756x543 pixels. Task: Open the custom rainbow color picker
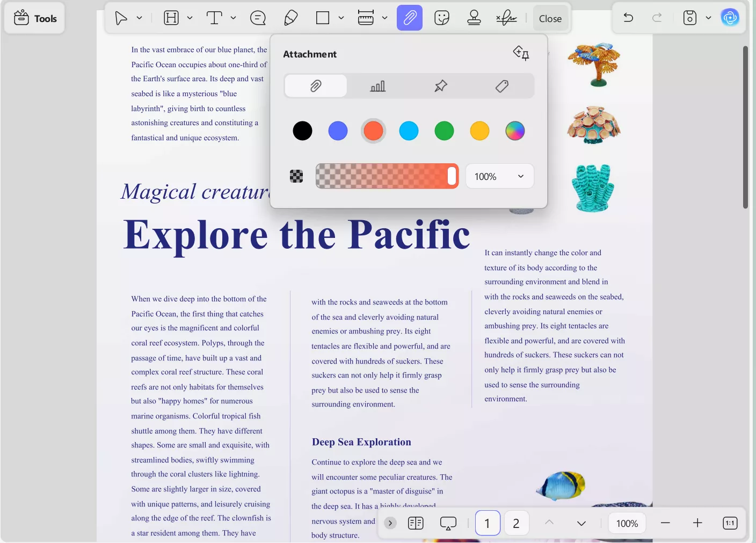[x=515, y=131]
